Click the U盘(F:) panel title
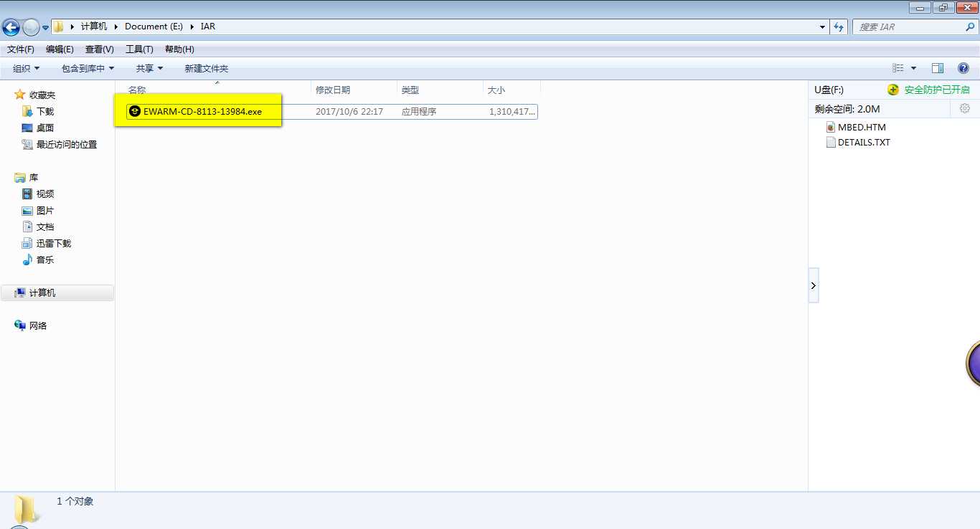Image resolution: width=980 pixels, height=529 pixels. tap(829, 90)
